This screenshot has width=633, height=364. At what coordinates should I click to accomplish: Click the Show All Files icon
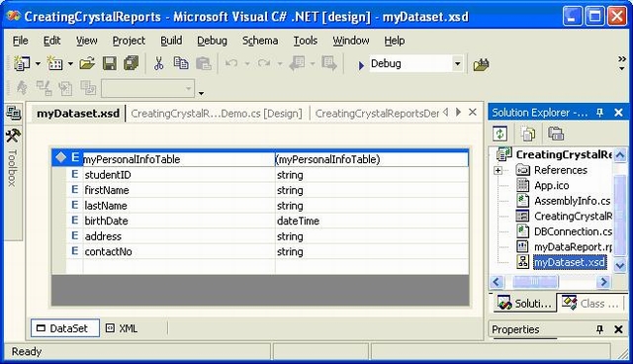(527, 134)
